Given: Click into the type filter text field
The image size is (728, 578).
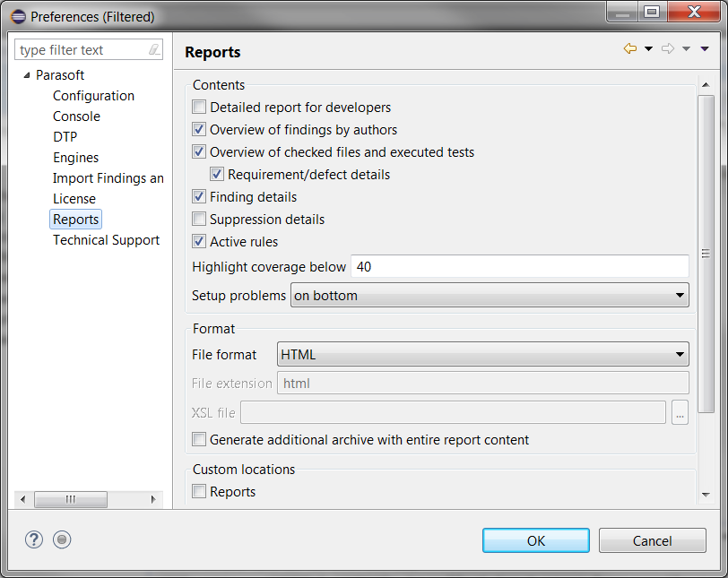Looking at the screenshot, I should click(83, 49).
